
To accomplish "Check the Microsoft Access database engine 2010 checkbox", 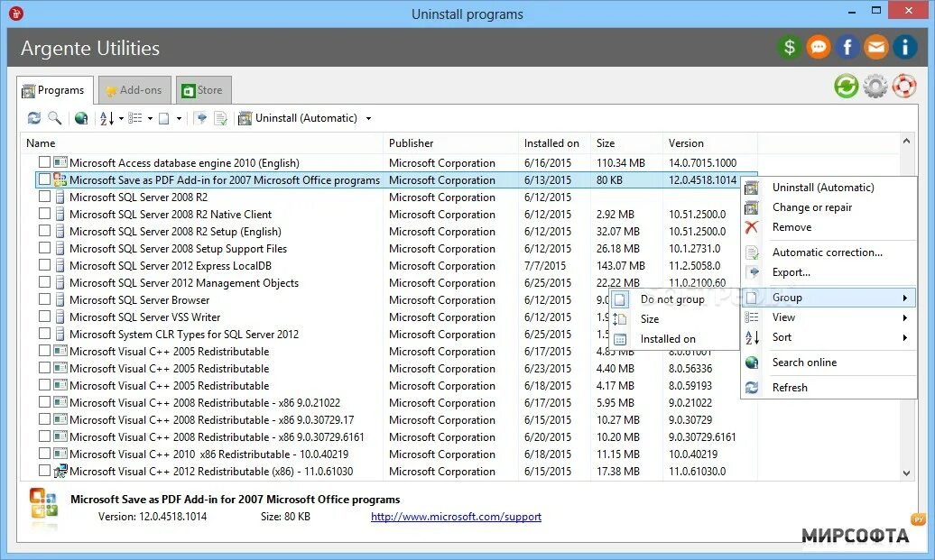I will (x=44, y=162).
